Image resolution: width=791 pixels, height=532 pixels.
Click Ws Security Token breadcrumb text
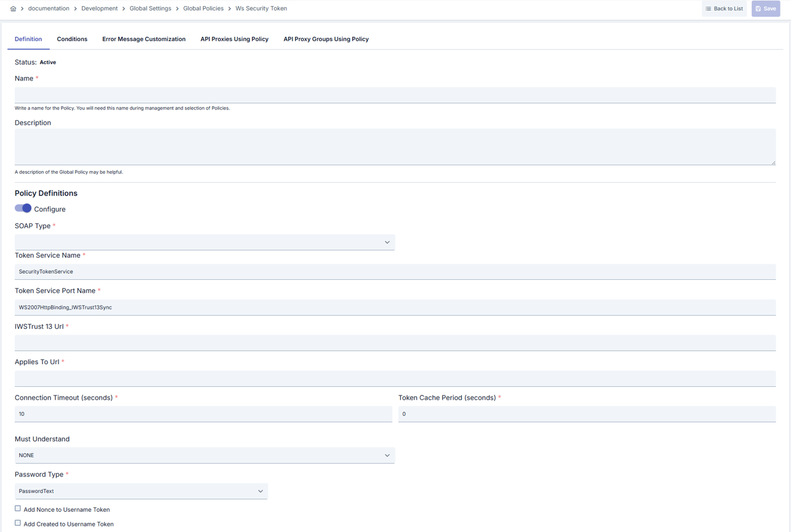261,9
